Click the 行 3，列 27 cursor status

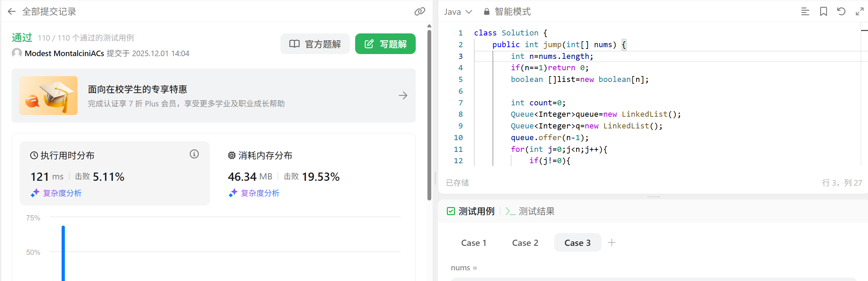842,183
